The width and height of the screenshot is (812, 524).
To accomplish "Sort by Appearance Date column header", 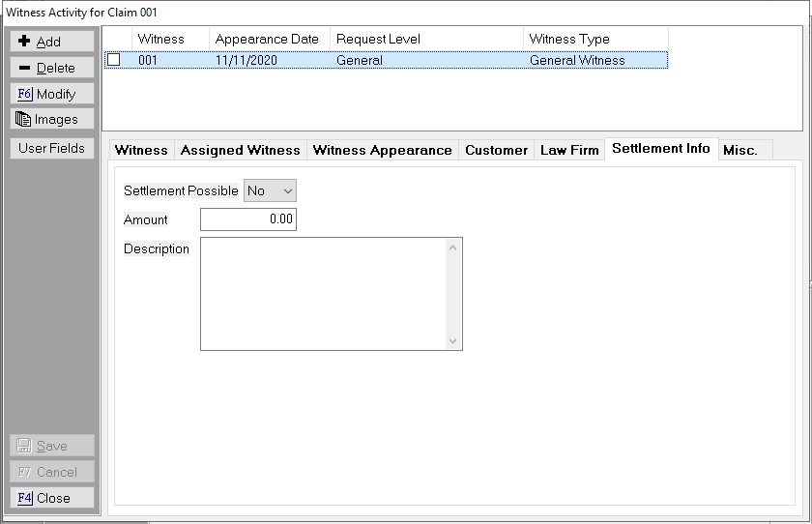I will click(x=268, y=40).
